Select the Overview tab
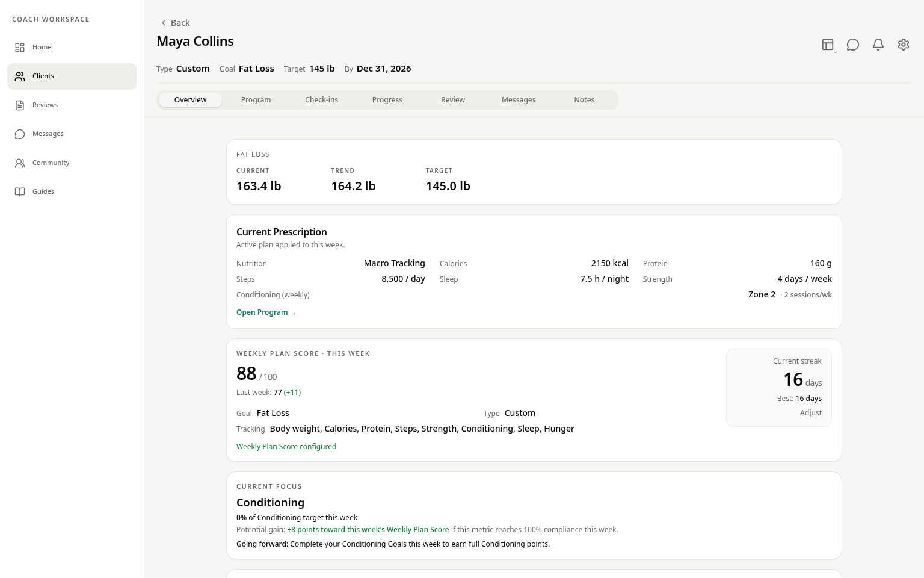The width and height of the screenshot is (924, 578). point(190,100)
